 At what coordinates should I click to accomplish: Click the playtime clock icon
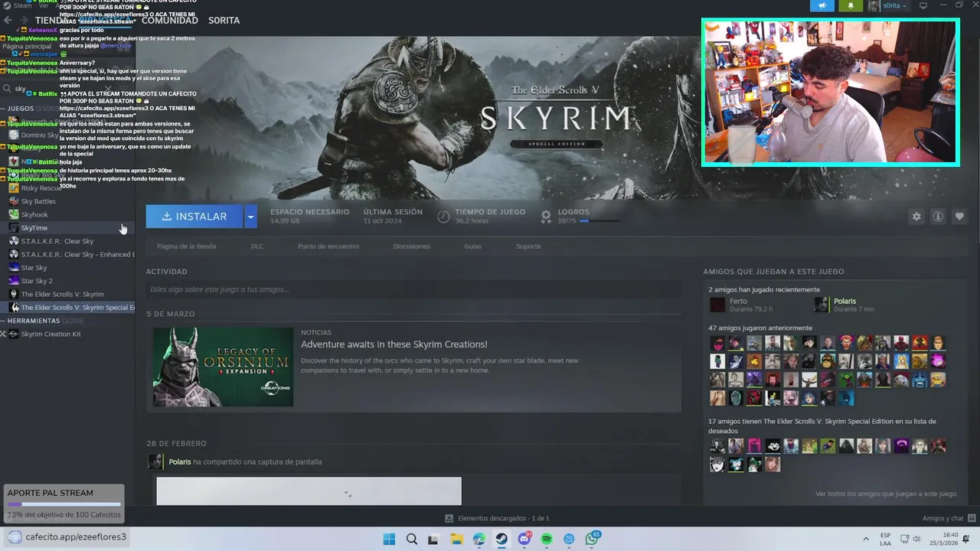click(443, 217)
